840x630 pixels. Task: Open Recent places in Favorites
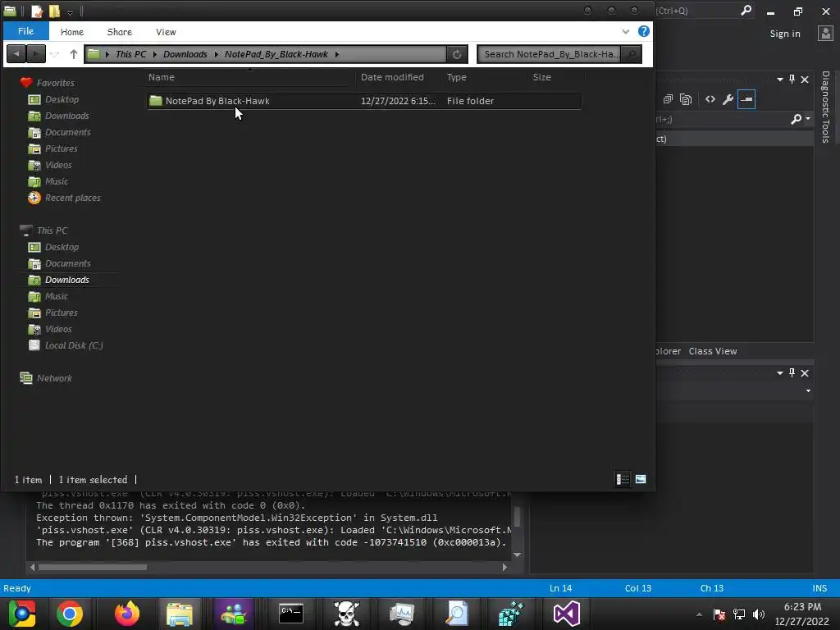tap(73, 198)
